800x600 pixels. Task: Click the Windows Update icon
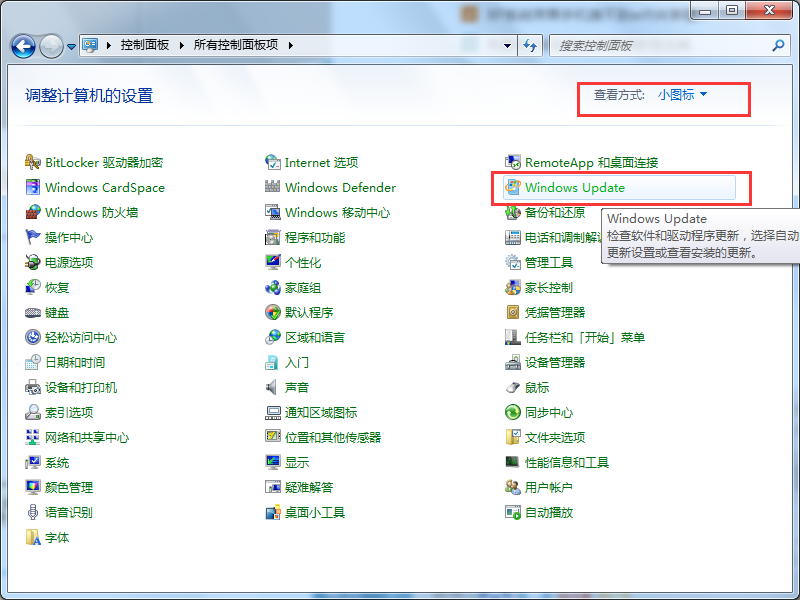click(x=512, y=187)
